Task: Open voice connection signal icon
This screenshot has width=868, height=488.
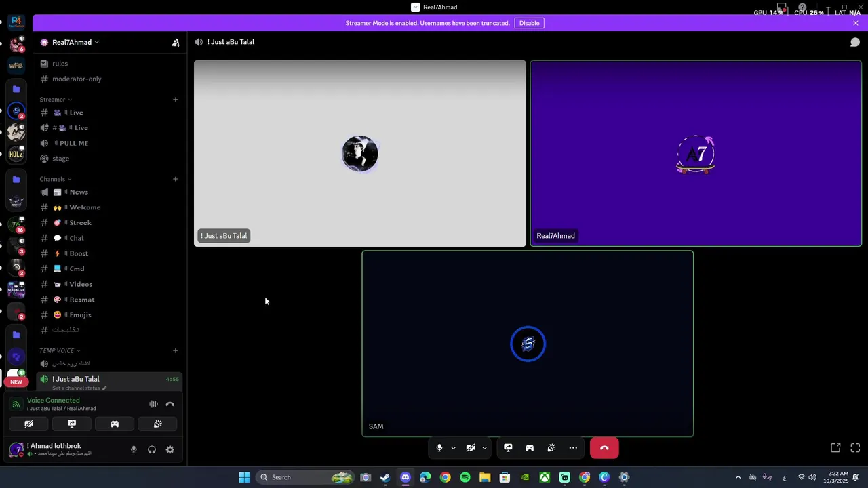Action: 16,404
